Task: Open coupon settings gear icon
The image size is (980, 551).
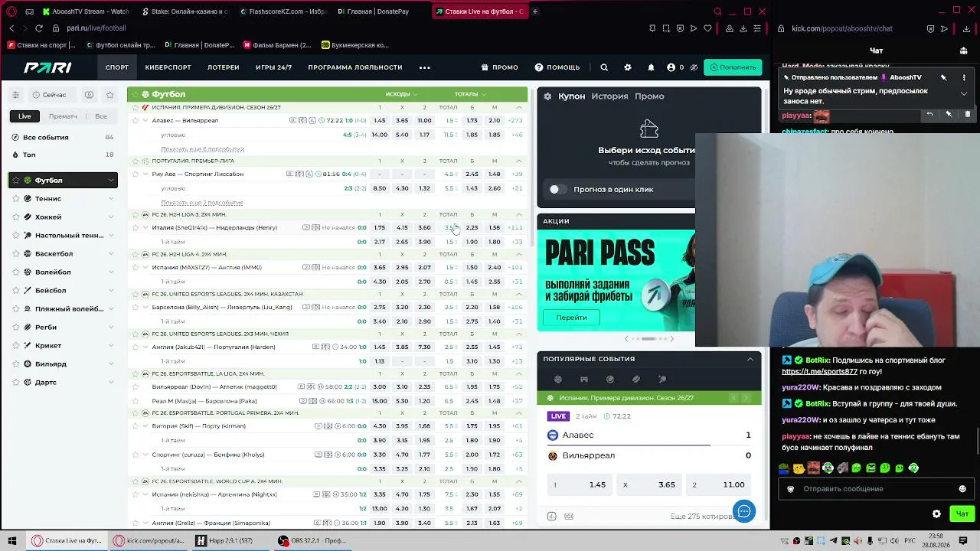Action: point(547,96)
